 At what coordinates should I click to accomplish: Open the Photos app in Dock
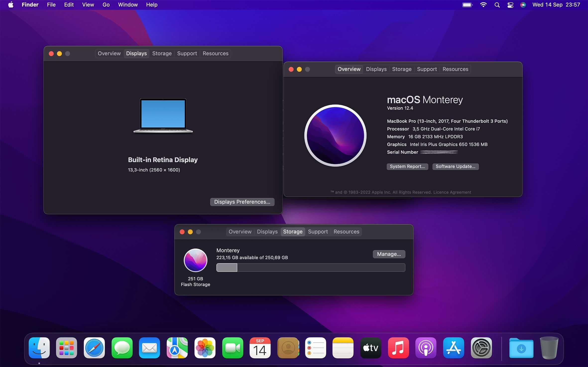click(205, 348)
